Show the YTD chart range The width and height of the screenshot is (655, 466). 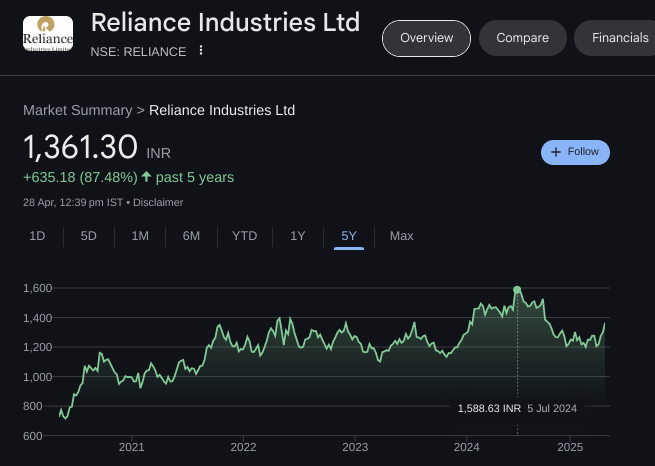(x=244, y=236)
